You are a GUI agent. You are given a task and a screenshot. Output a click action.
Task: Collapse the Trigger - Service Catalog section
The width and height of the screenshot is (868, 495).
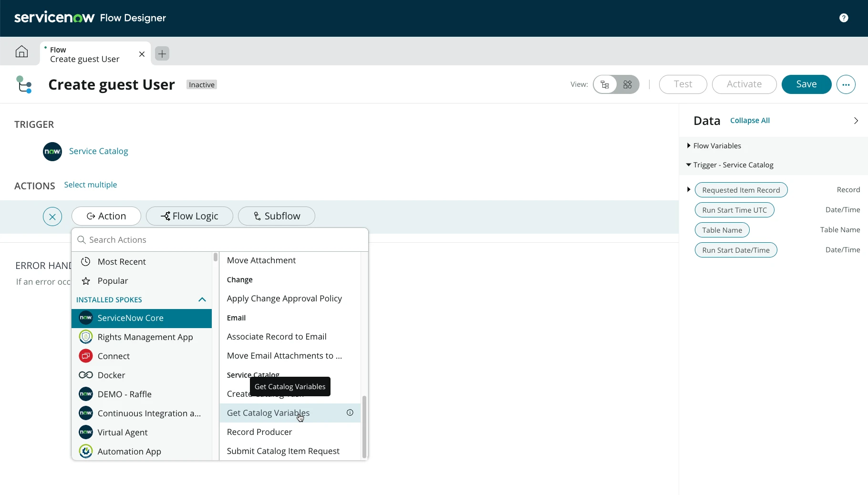point(688,165)
